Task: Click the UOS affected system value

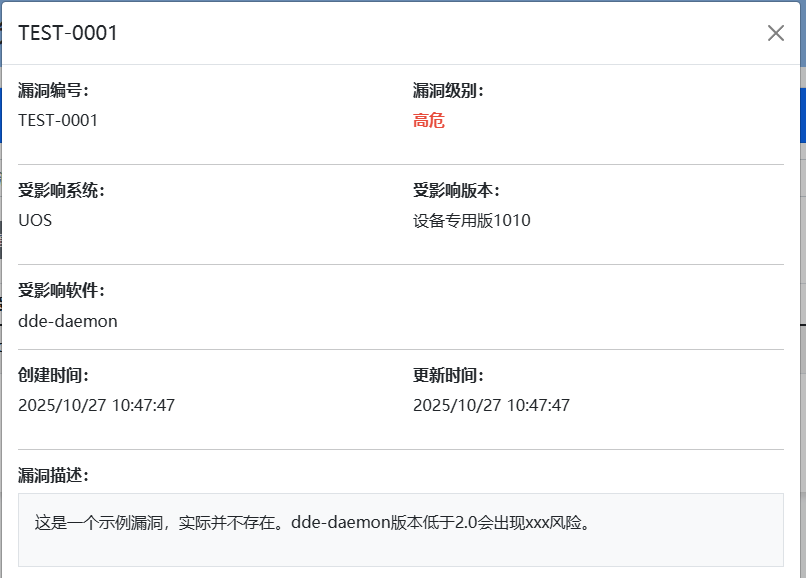Action: [x=35, y=220]
